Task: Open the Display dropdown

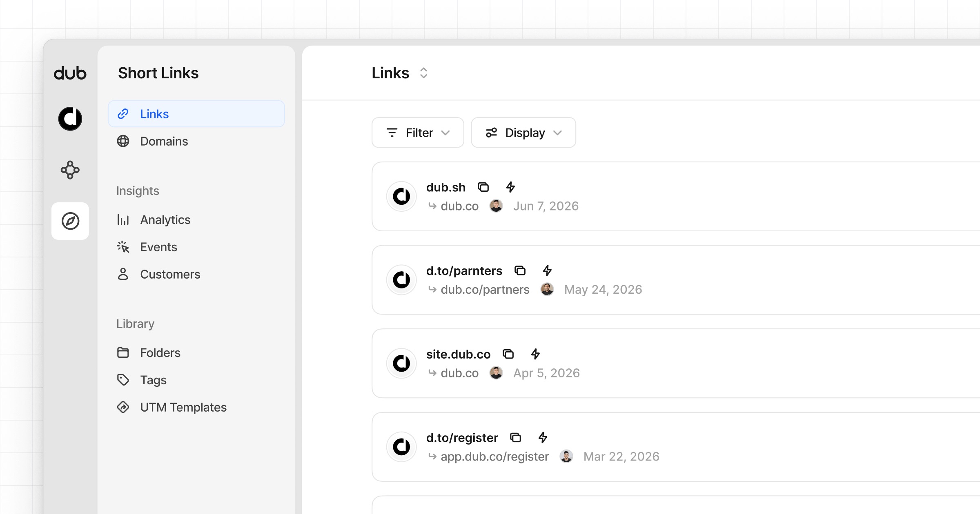Action: coord(523,133)
